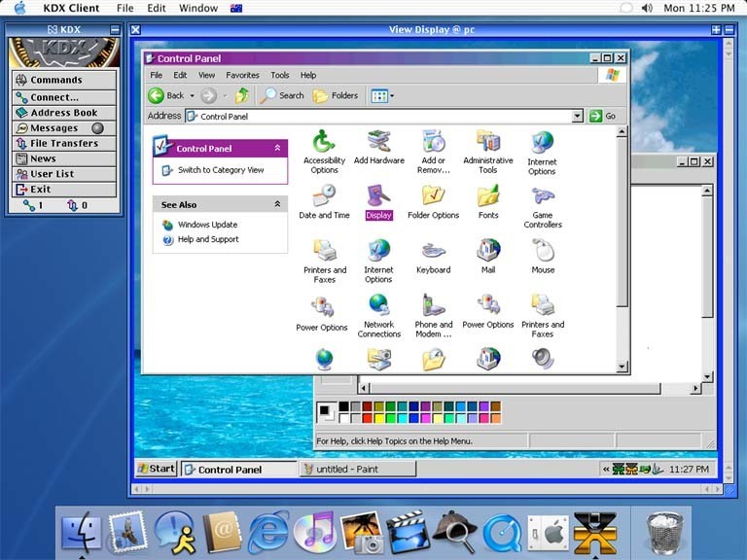Open the Mail stamp icon in the Dock
The width and height of the screenshot is (747, 560).
(127, 532)
